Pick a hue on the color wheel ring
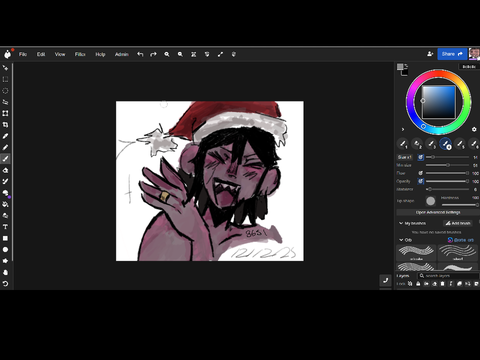Viewport: 480px width, 360px height. pyautogui.click(x=439, y=74)
